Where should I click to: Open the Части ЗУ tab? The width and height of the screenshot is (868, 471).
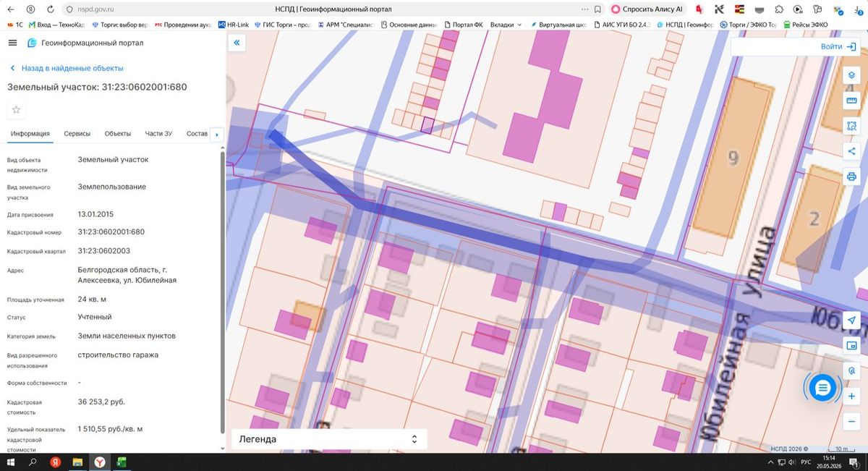(x=158, y=134)
